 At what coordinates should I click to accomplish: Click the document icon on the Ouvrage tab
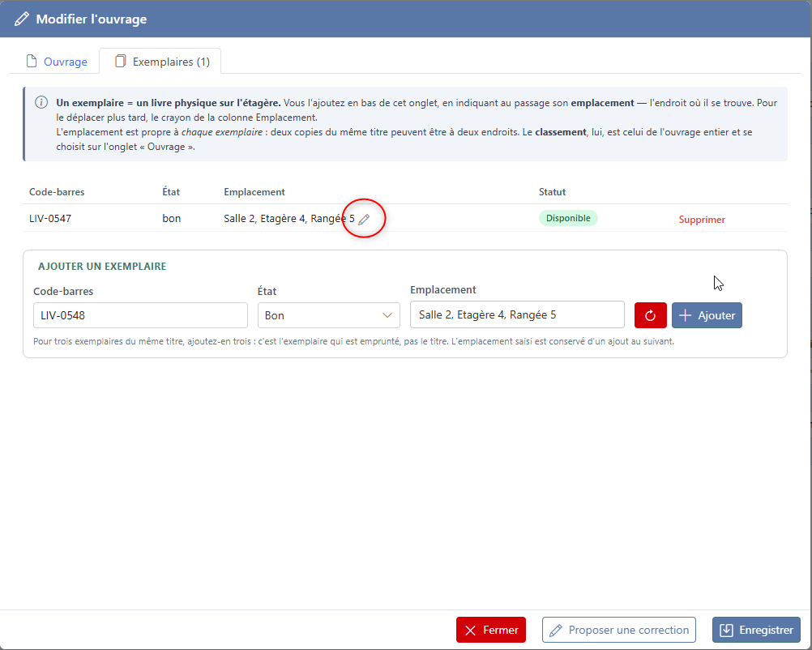pos(32,61)
